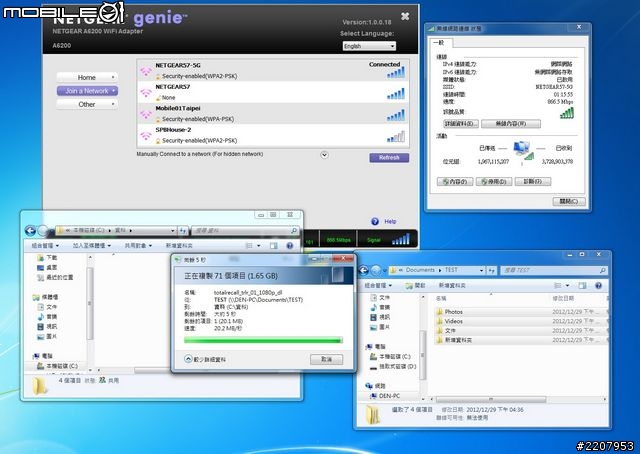The width and height of the screenshot is (640, 454).
Task: Select removable drive (D:) in the TEST window sidebar
Action: [393, 367]
